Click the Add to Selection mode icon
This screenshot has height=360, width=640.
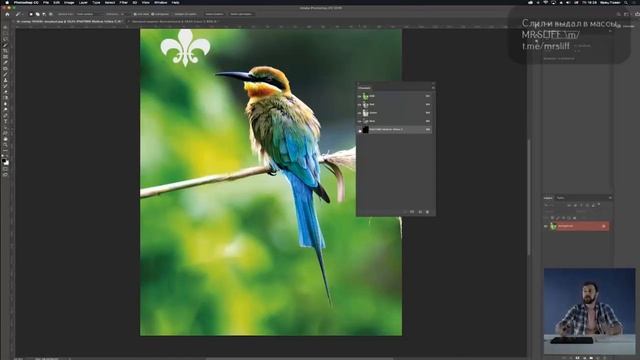tap(38, 14)
